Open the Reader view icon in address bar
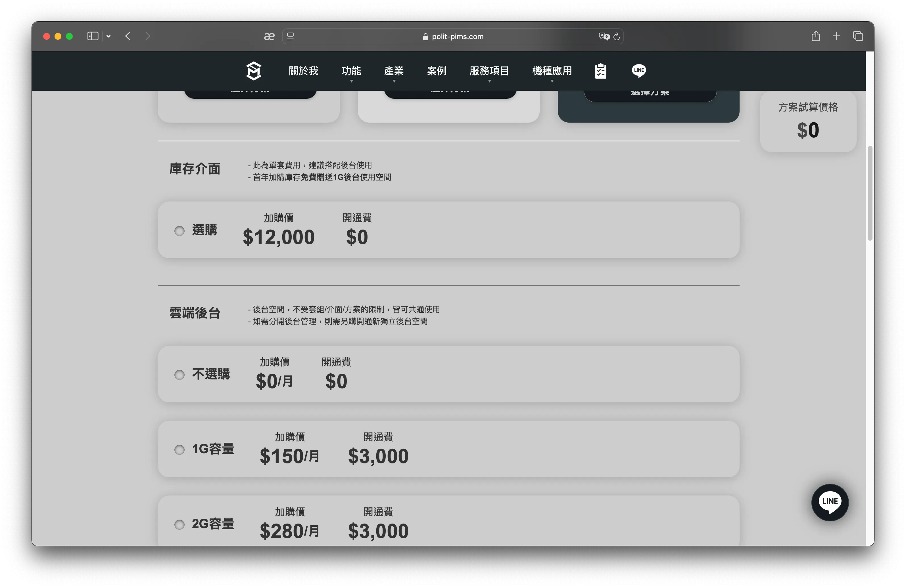The height and width of the screenshot is (588, 906). pyautogui.click(x=291, y=37)
